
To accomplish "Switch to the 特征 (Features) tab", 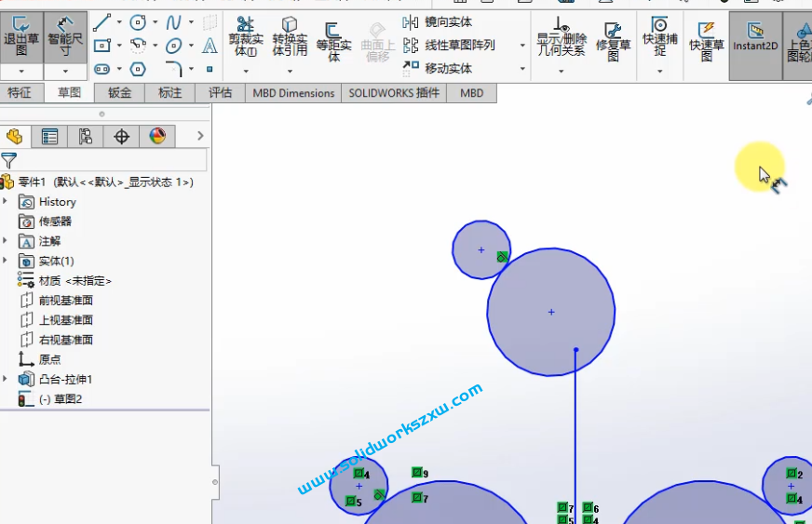I will [x=20, y=93].
